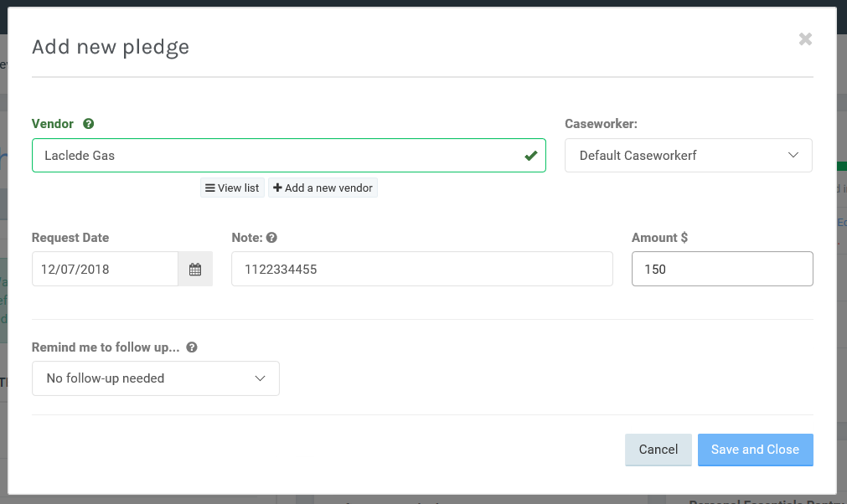
Task: Click the Add new pledge heading
Action: [111, 47]
